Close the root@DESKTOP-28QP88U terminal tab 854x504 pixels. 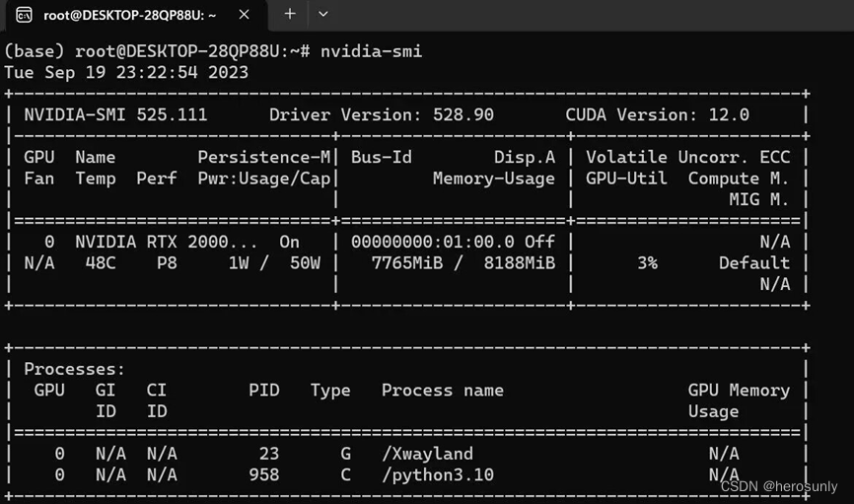244,15
